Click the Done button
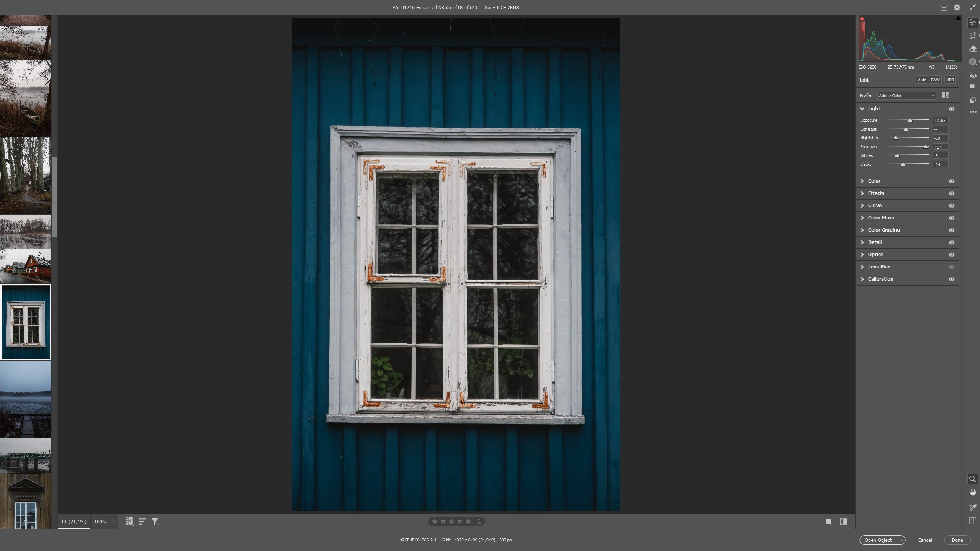 (x=957, y=540)
